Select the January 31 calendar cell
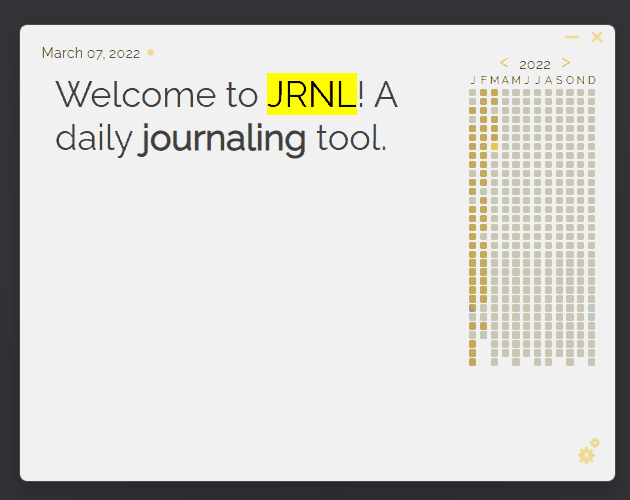630x500 pixels. 473,362
